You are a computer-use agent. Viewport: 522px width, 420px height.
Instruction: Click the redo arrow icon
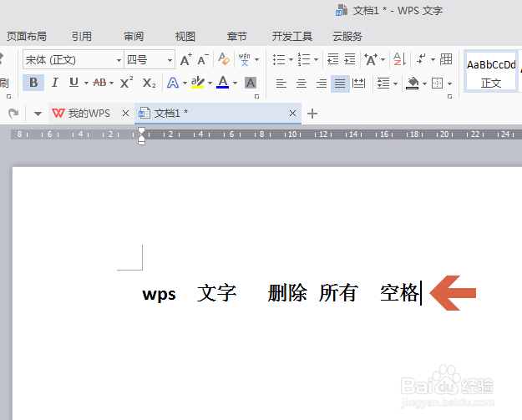pyautogui.click(x=13, y=114)
